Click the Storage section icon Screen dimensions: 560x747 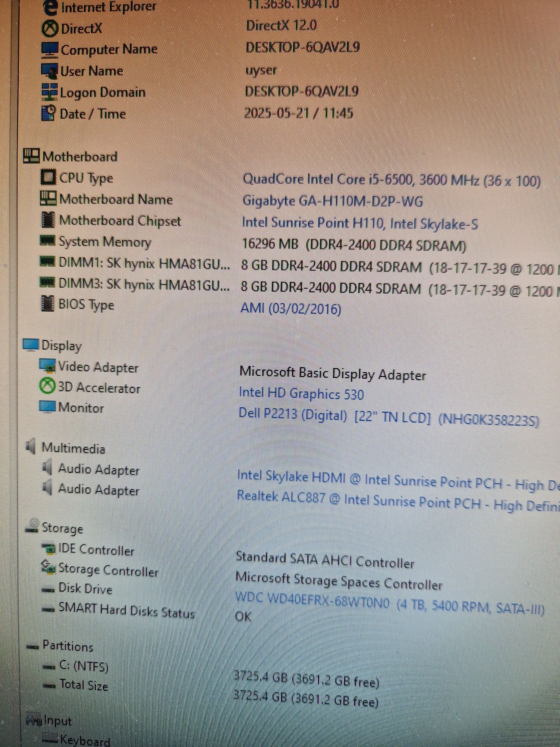[32, 526]
